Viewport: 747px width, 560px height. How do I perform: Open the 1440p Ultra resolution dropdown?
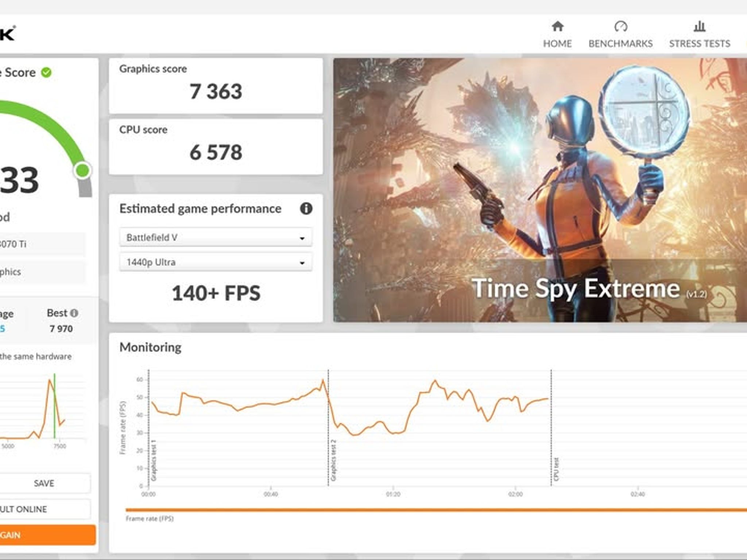(216, 262)
